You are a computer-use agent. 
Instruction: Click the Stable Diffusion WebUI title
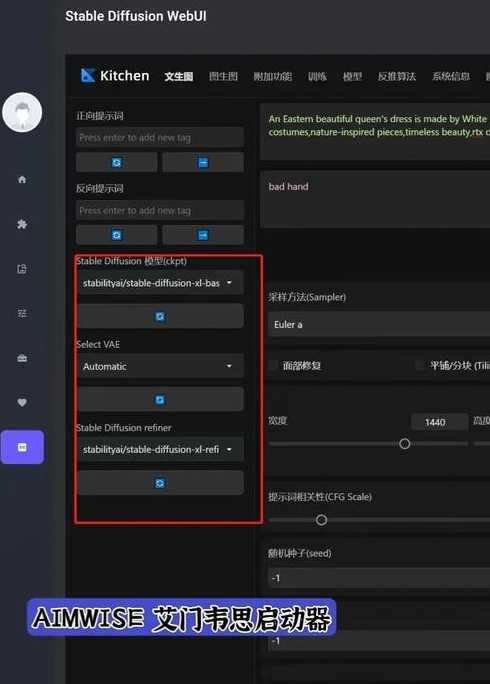136,16
